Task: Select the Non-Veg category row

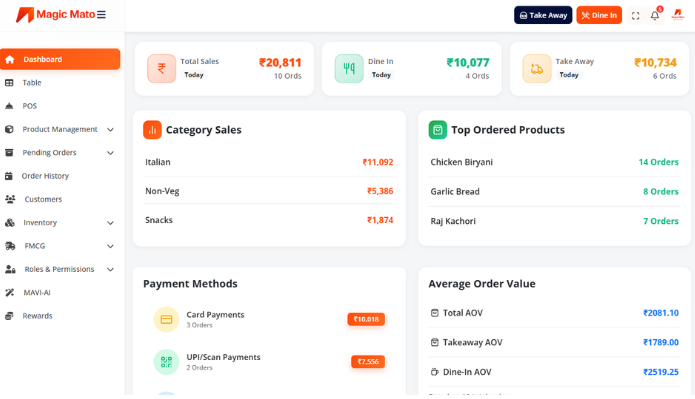Action: pos(269,191)
